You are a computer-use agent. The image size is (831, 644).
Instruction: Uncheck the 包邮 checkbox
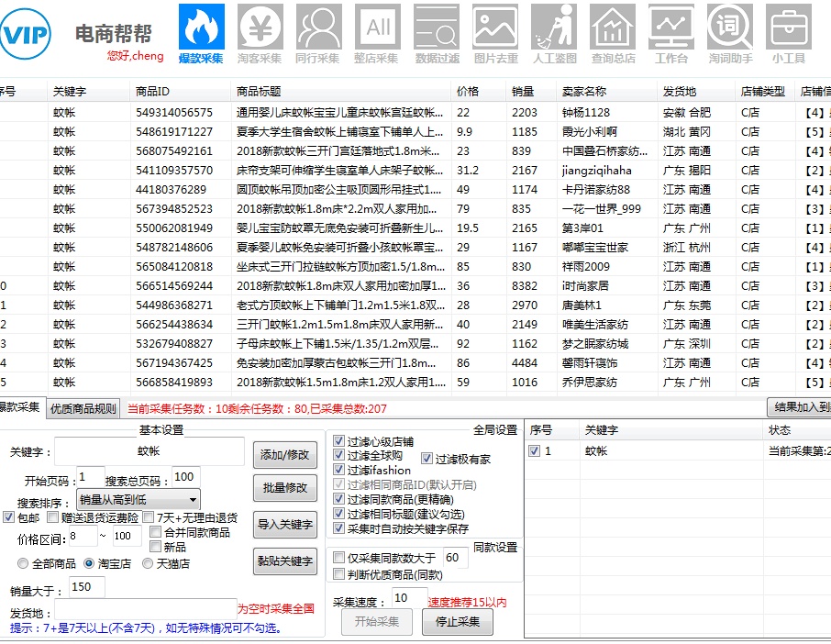[9, 517]
